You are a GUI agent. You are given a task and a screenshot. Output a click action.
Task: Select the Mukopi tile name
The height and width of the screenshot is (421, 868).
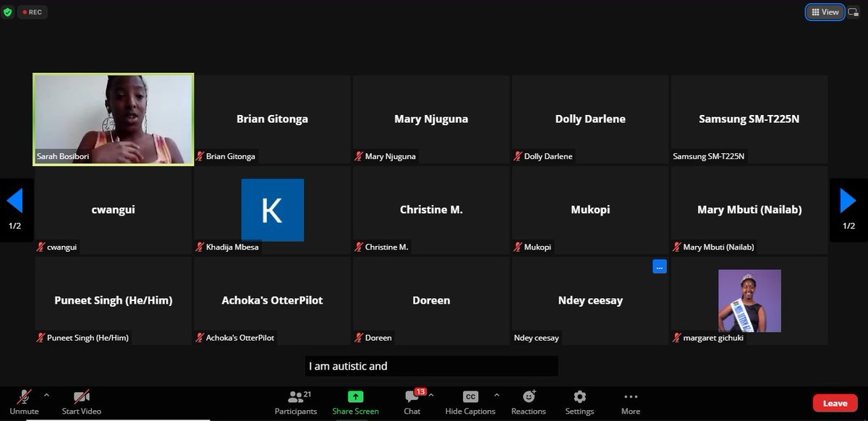tap(590, 210)
